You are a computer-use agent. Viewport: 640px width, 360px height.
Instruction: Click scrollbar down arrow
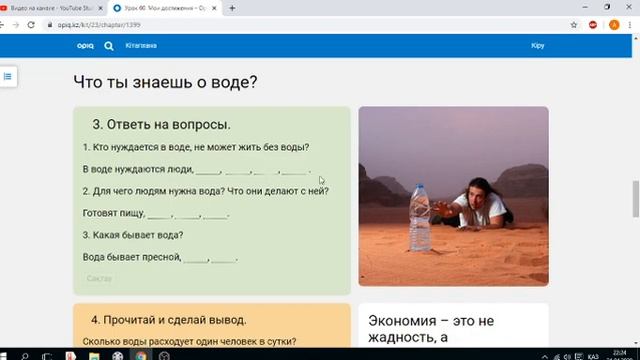(636, 344)
